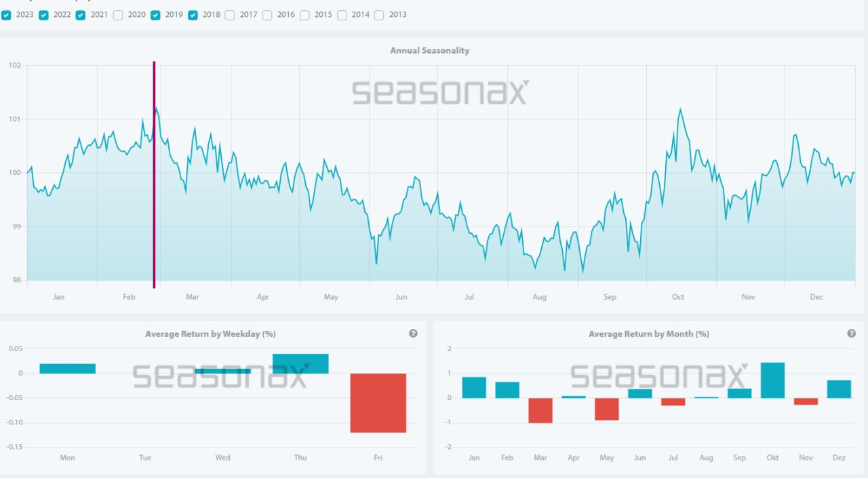
Task: Enable the 2020 year checkbox
Action: [118, 15]
